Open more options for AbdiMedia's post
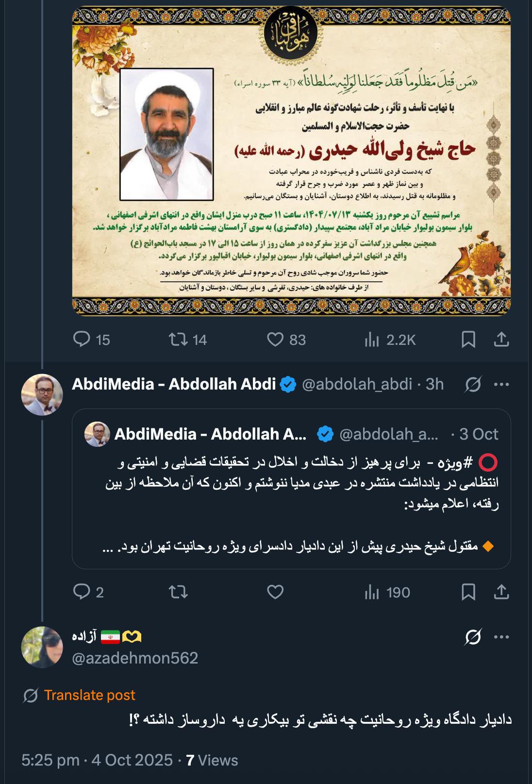 point(501,384)
